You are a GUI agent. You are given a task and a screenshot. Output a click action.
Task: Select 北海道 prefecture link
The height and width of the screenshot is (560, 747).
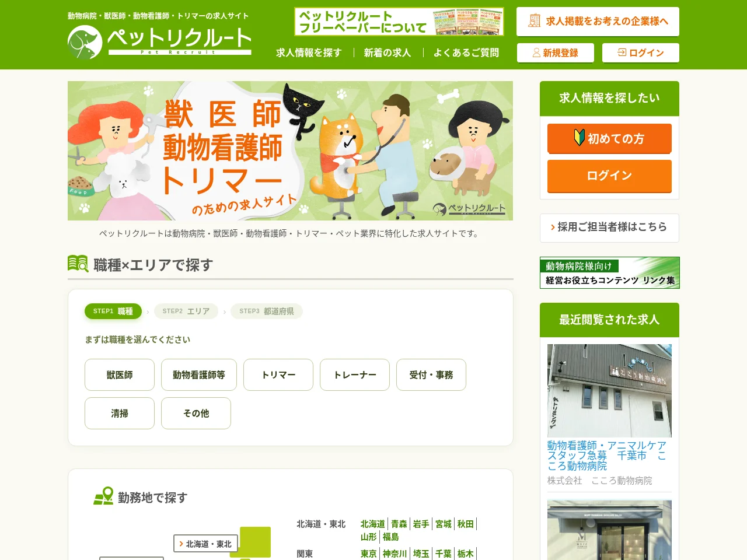tap(373, 524)
